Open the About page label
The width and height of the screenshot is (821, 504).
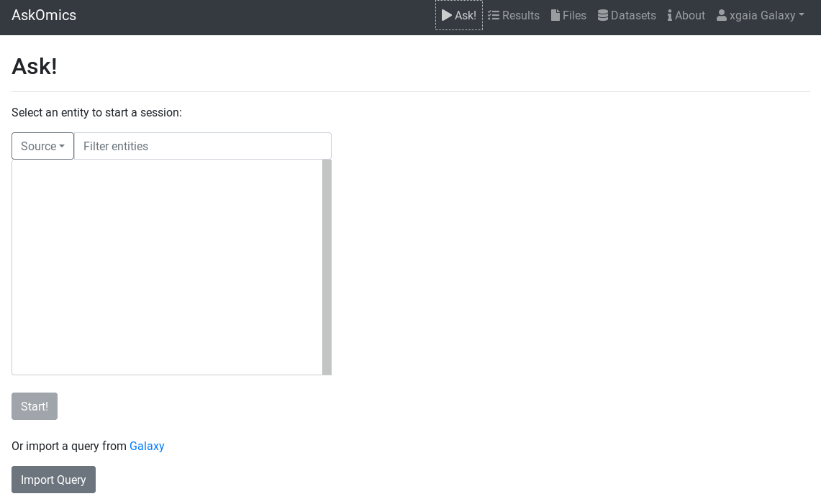(x=690, y=16)
